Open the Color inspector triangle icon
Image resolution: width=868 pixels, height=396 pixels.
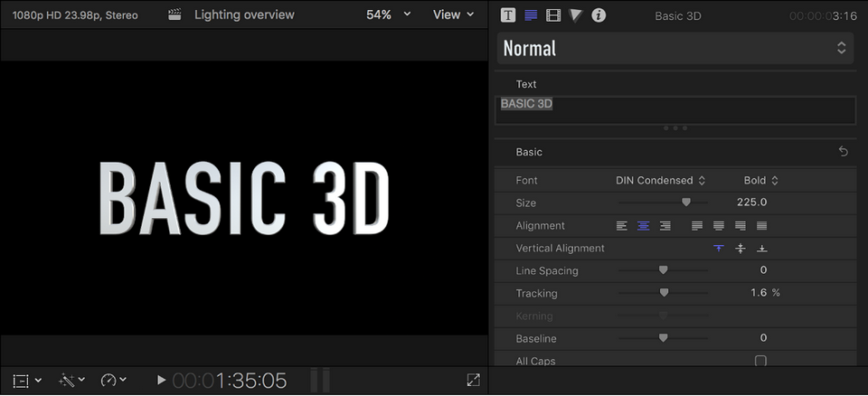[x=576, y=15]
